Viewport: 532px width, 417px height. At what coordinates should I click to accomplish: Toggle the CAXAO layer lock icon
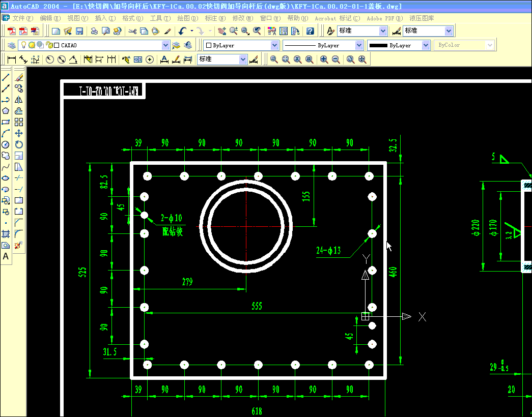pos(49,45)
